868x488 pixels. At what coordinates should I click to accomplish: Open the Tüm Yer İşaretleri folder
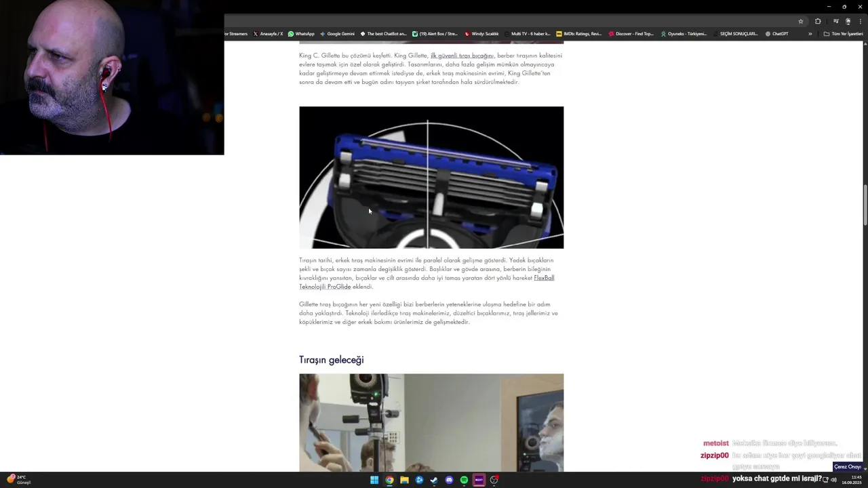tap(843, 34)
